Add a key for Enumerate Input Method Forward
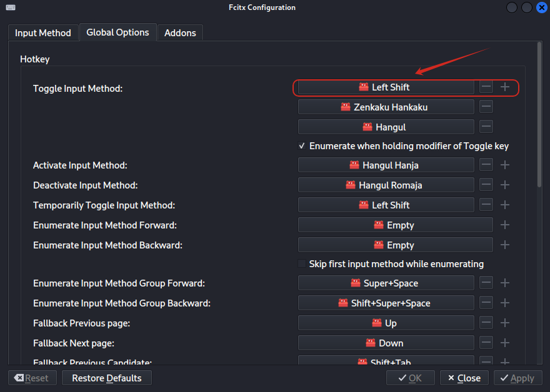The height and width of the screenshot is (392, 550). [x=505, y=225]
